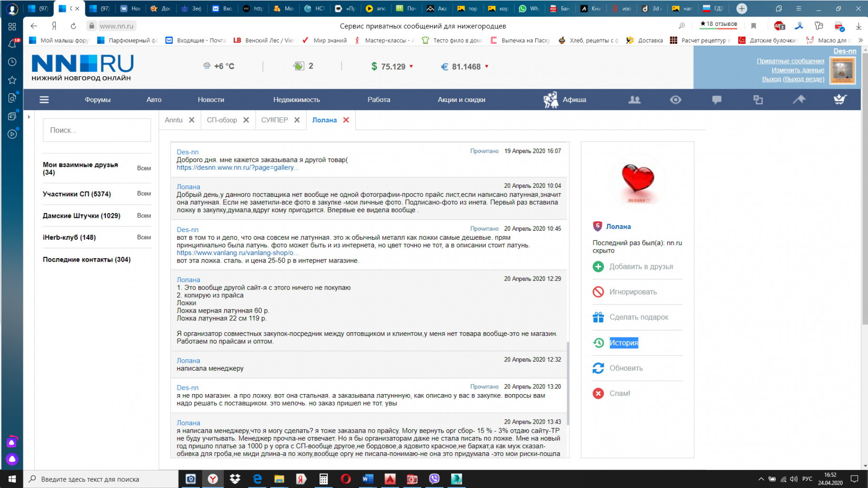Click the green History clock icon
The height and width of the screenshot is (488, 868).
[x=598, y=343]
